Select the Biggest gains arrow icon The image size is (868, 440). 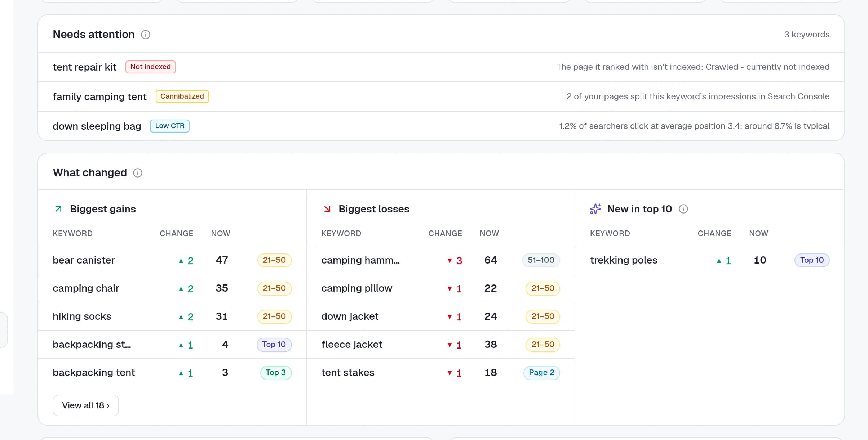58,209
